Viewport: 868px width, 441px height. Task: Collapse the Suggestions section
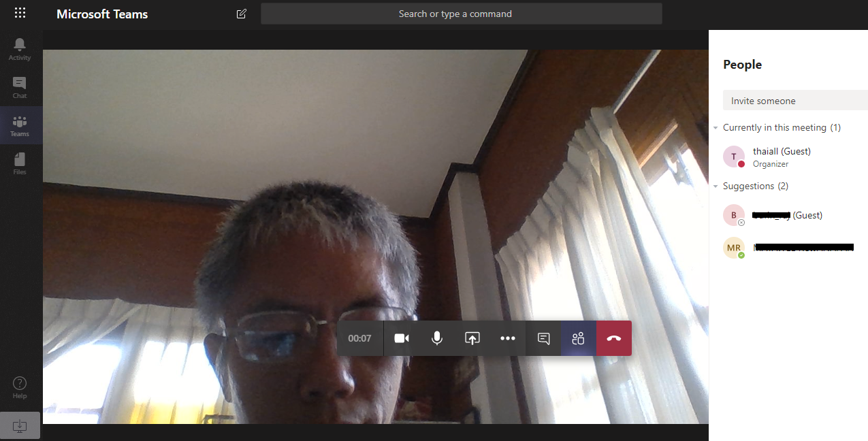pyautogui.click(x=716, y=186)
